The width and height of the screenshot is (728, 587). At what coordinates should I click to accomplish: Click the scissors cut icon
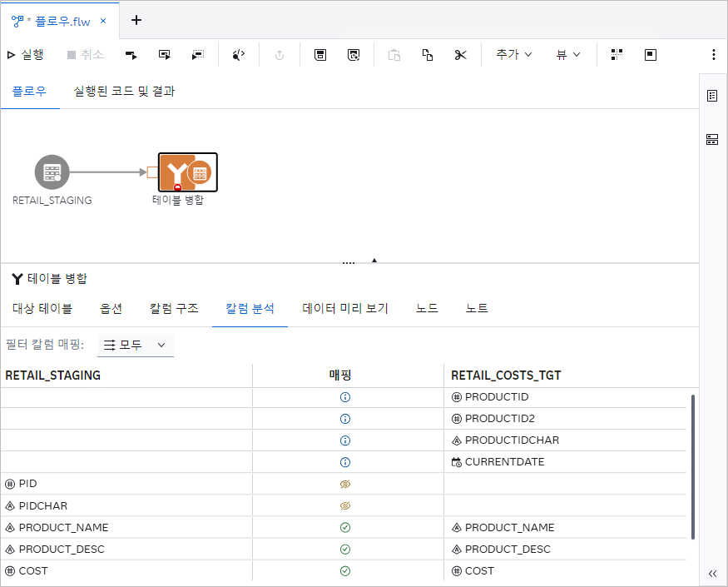click(x=461, y=55)
